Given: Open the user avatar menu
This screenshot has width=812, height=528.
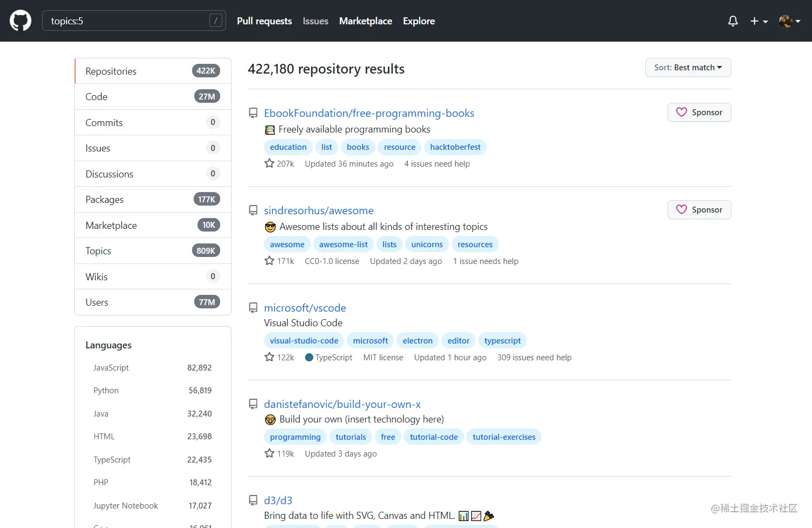Looking at the screenshot, I should (790, 21).
